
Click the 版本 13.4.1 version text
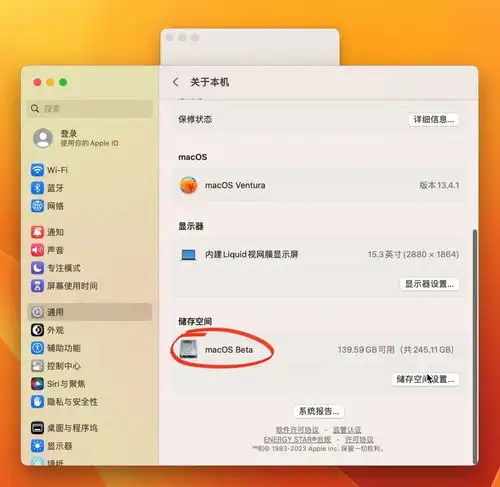[439, 185]
